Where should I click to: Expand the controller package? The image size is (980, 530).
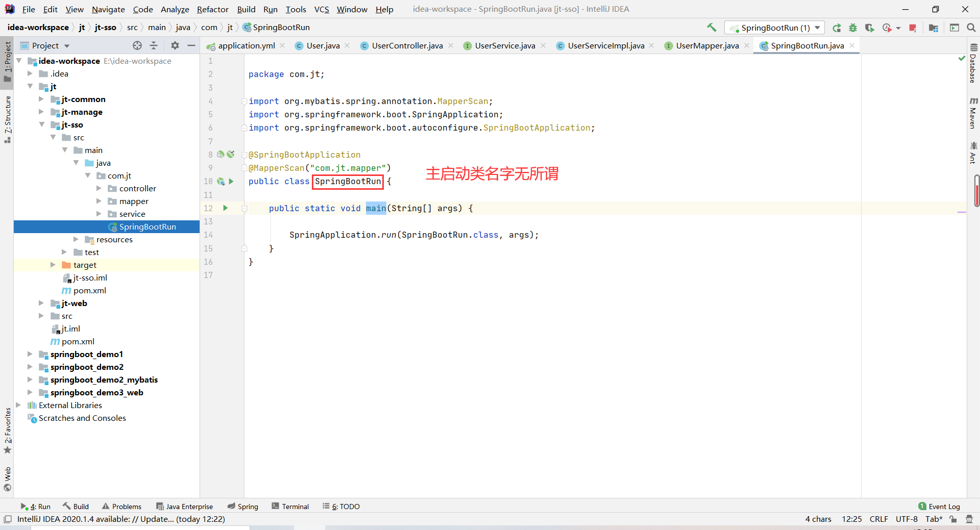click(99, 188)
